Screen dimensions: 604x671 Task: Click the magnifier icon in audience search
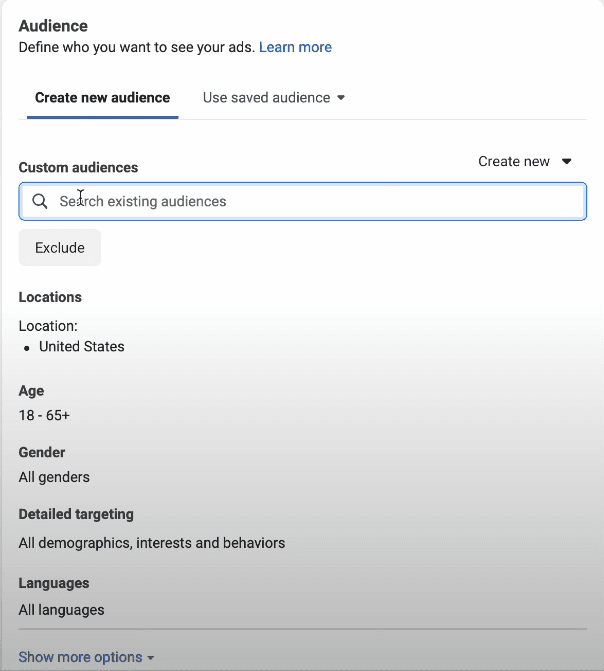40,201
